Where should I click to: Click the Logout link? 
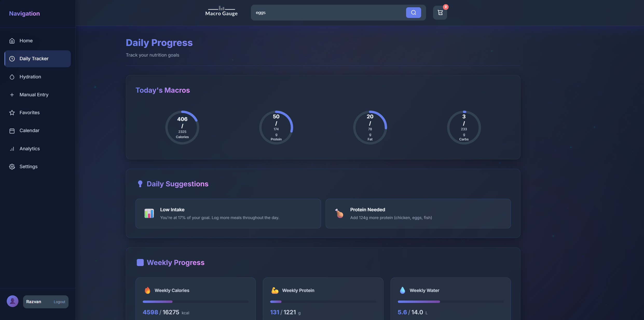click(59, 302)
